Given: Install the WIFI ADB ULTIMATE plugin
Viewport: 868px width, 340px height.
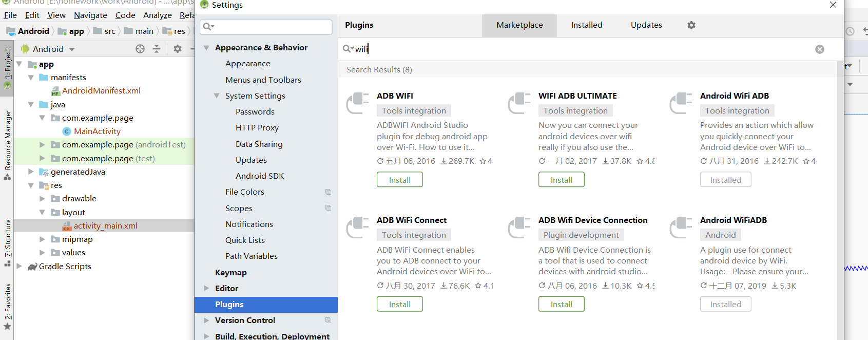Looking at the screenshot, I should tap(562, 180).
